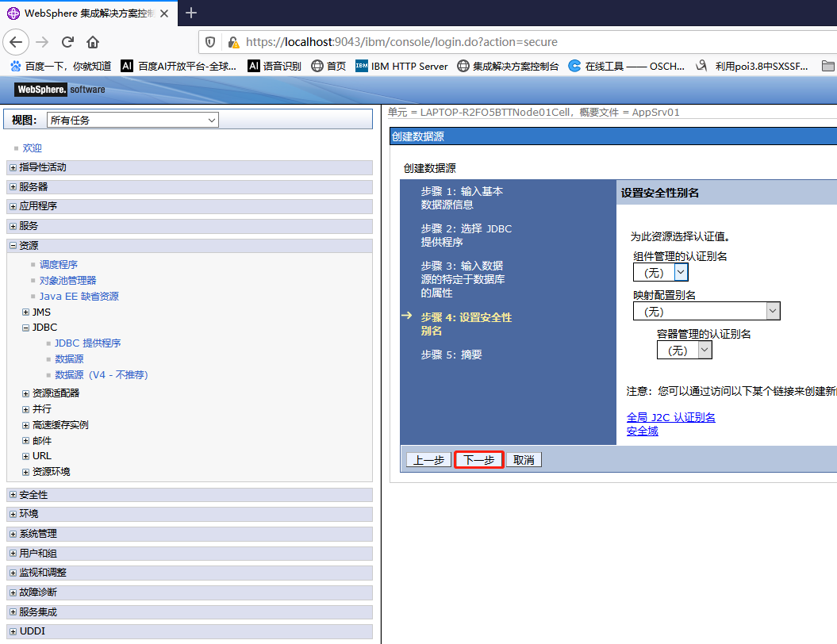837x644 pixels.
Task: Open the bookmarks folder icon on the toolbar
Action: coord(829,66)
